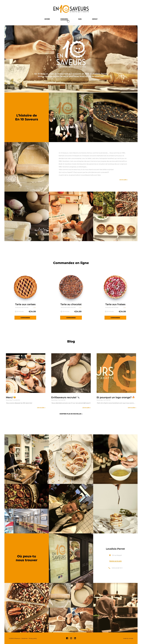Open 'En10saveurs recrute!' blog thumbnail
The image size is (142, 644).
(x=71, y=373)
